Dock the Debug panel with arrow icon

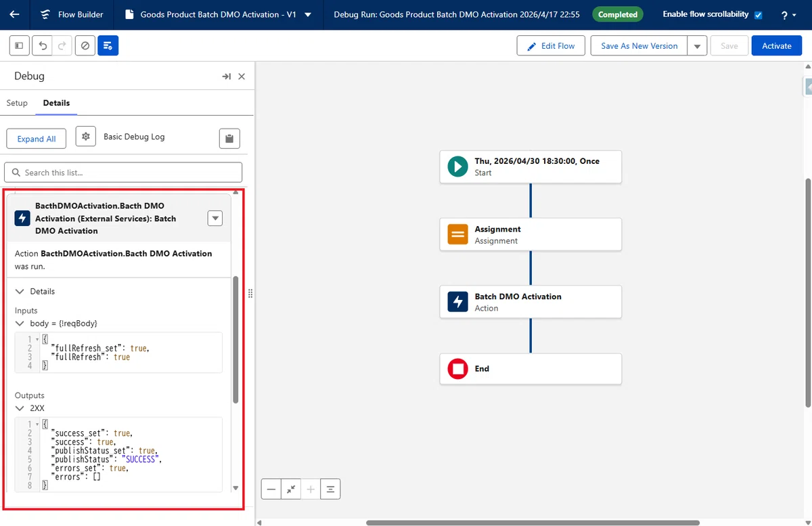227,76
